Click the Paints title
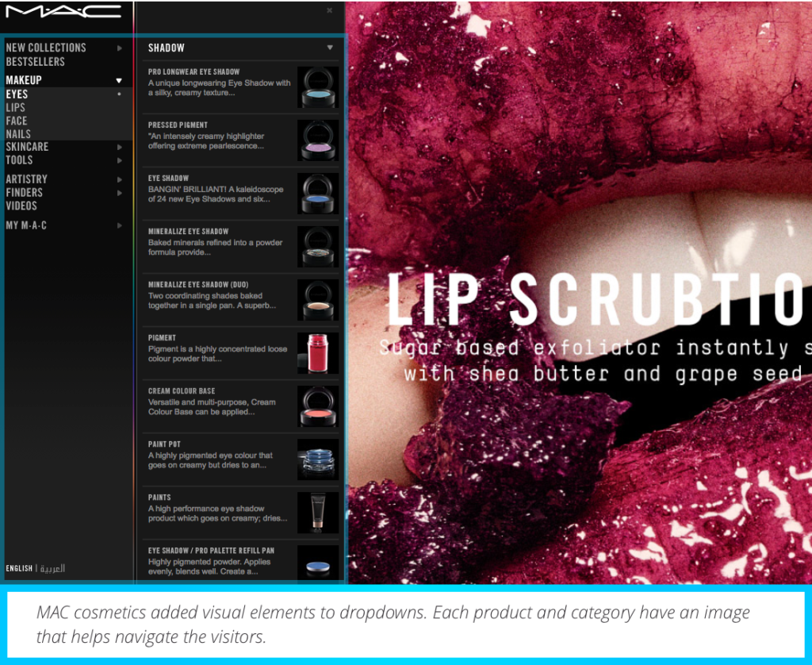This screenshot has height=665, width=812. 159,498
